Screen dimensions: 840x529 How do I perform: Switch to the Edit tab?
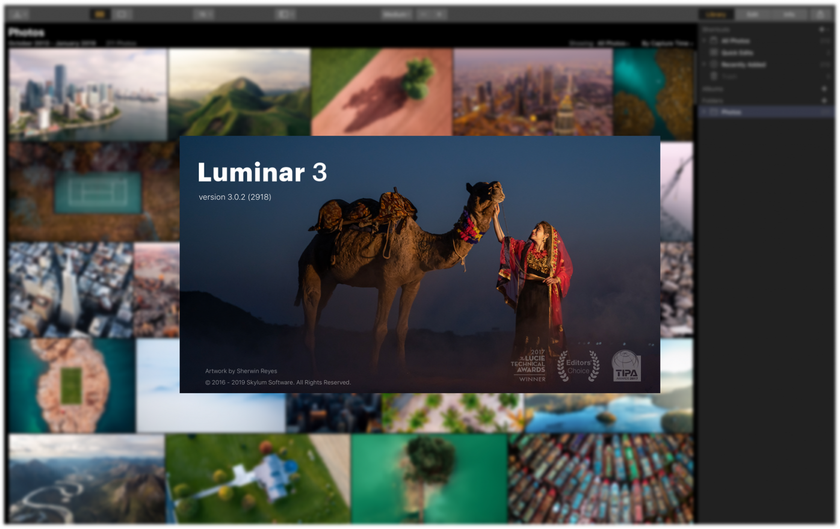point(752,14)
